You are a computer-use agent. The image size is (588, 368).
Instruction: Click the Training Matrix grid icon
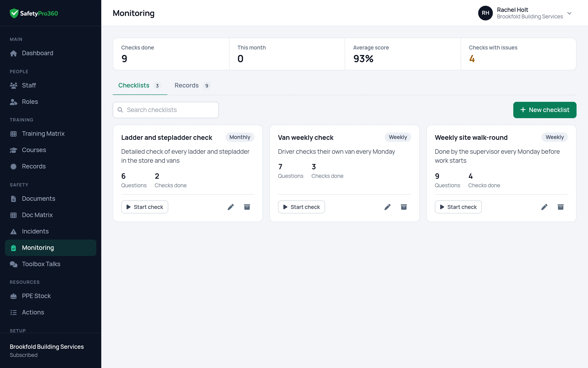point(13,134)
